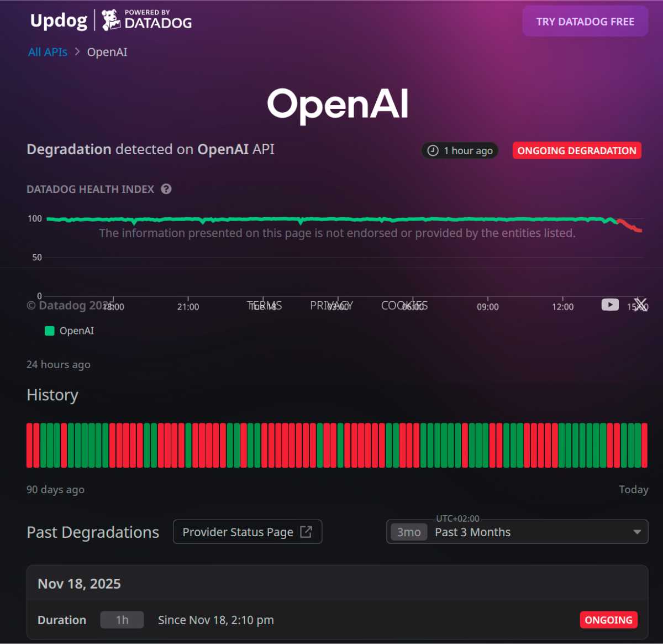Click the UTC+02:00 timezone label

[458, 519]
